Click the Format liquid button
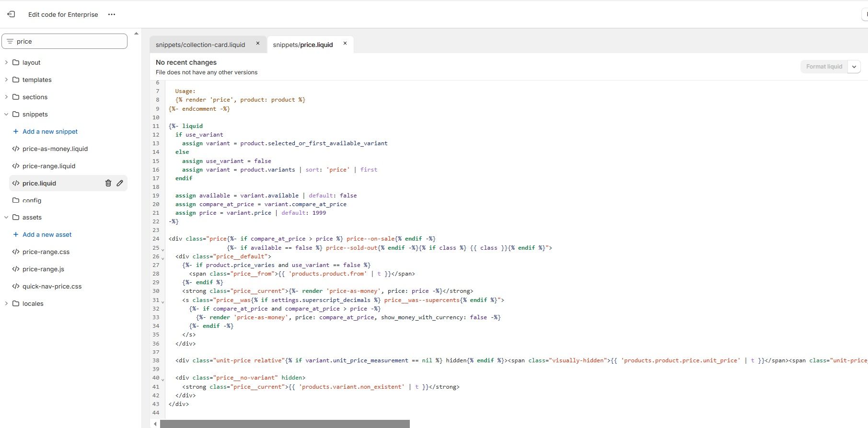Viewport: 868px width, 428px height. click(824, 67)
